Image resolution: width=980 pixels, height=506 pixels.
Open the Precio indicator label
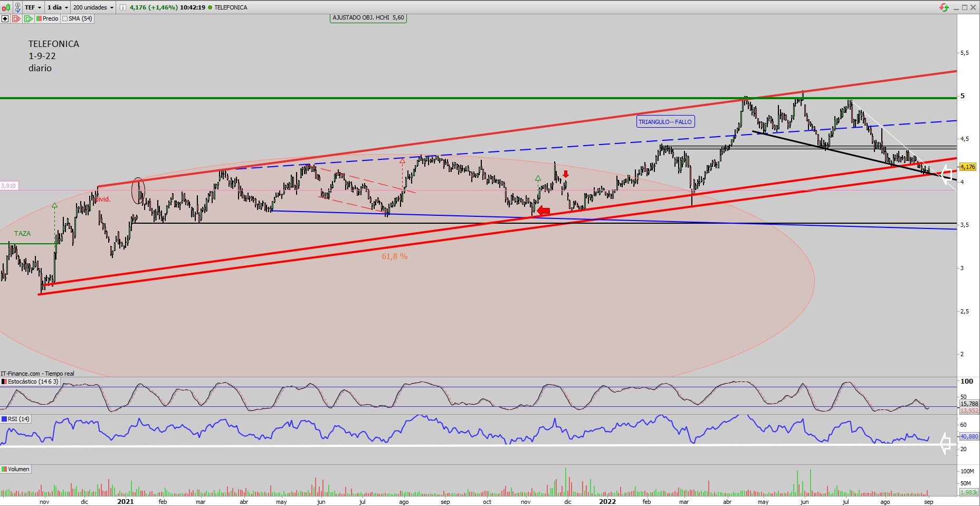(51, 18)
